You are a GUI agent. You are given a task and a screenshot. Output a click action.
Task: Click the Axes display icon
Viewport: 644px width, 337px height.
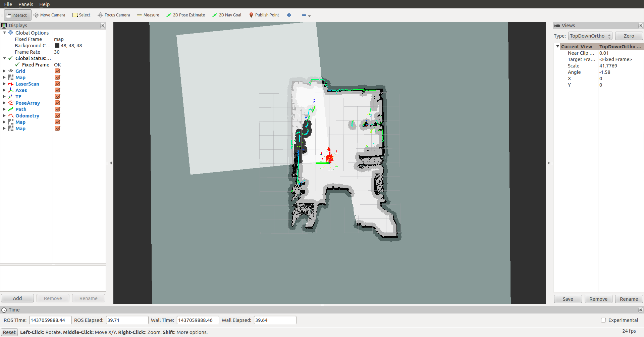[11, 90]
